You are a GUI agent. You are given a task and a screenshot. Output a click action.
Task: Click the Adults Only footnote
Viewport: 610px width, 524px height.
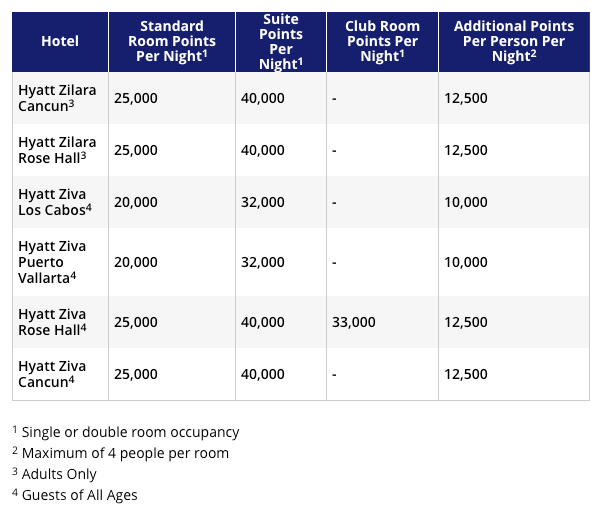54,474
